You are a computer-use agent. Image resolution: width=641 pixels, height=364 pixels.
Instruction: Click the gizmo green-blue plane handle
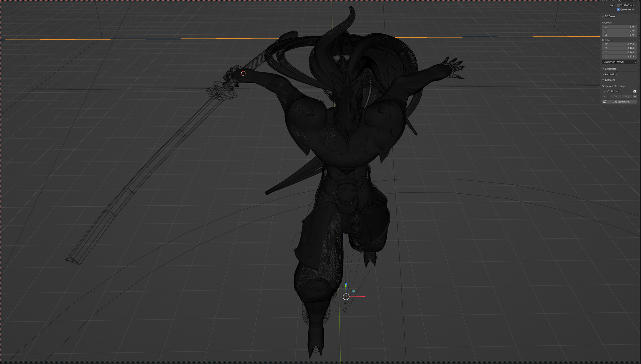click(x=354, y=291)
